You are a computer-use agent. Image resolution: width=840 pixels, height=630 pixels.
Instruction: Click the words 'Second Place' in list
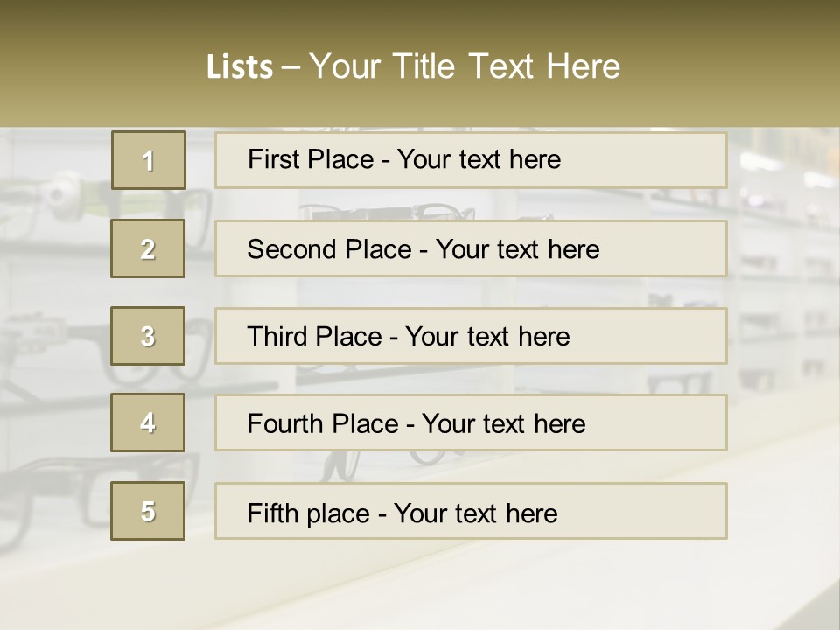[330, 249]
